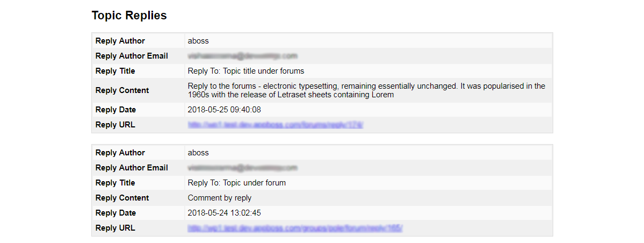
Task: Click the blurred email in first reply
Action: pyautogui.click(x=242, y=56)
